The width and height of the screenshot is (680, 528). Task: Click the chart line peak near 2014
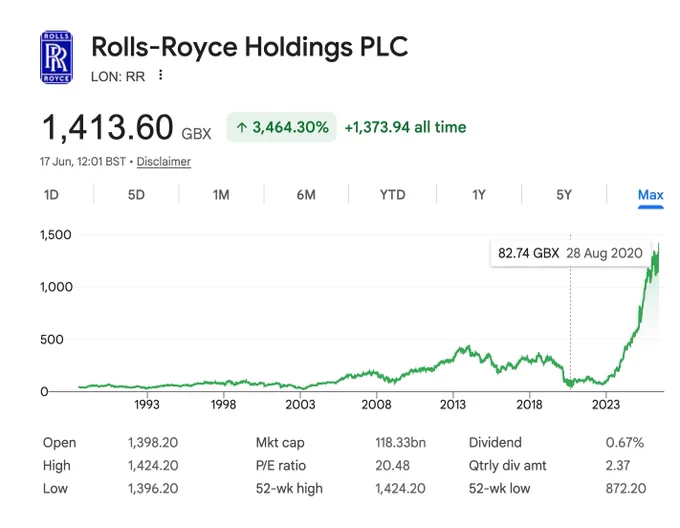click(468, 346)
